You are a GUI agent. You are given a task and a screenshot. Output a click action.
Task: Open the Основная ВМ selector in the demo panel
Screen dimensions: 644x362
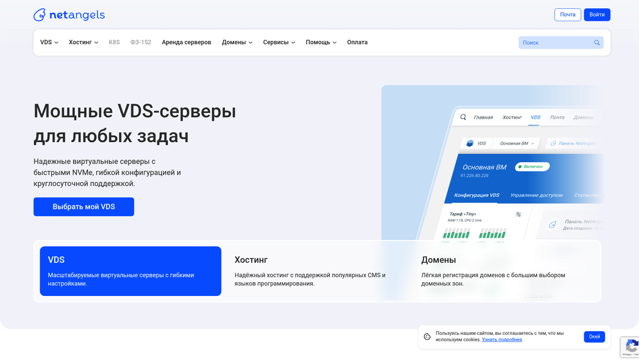(x=514, y=143)
